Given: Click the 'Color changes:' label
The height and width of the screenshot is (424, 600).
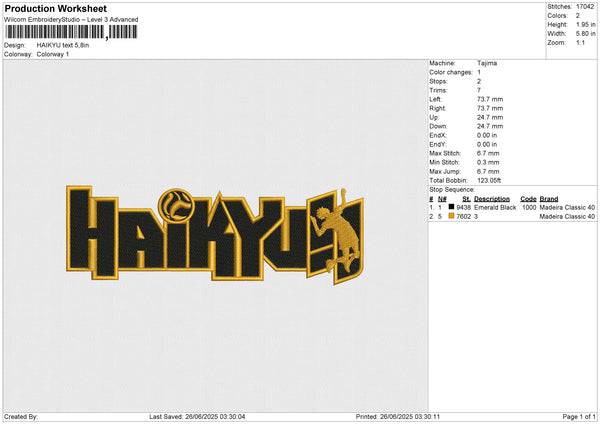Looking at the screenshot, I should 451,72.
